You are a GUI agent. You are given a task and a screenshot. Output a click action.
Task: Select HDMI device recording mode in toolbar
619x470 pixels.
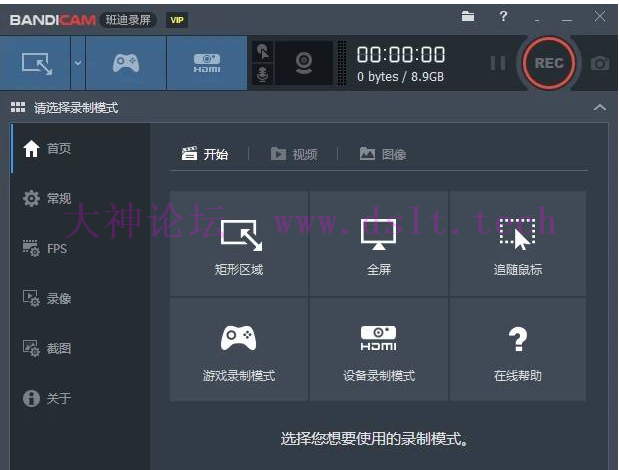(207, 63)
